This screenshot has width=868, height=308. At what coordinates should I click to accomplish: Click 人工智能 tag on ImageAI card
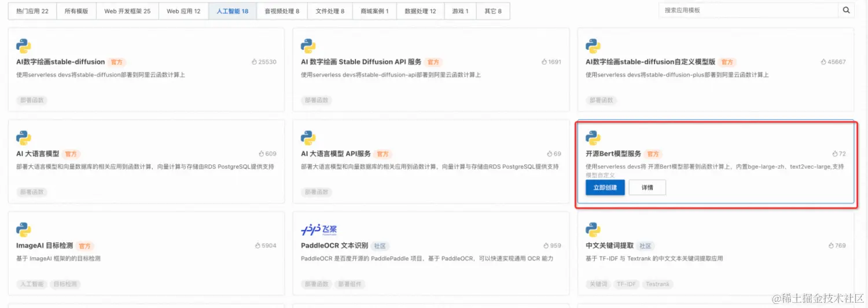pyautogui.click(x=31, y=284)
